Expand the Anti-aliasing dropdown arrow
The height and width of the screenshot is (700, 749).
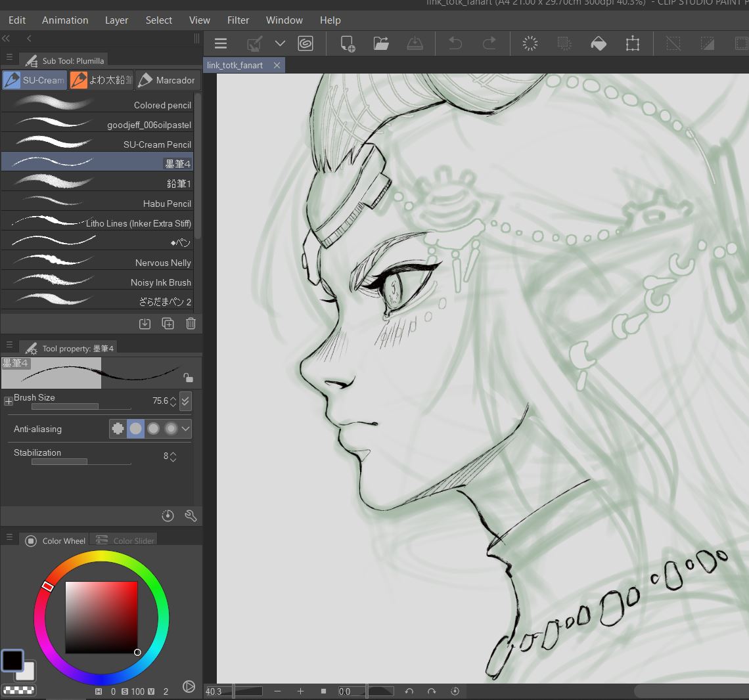coord(186,428)
